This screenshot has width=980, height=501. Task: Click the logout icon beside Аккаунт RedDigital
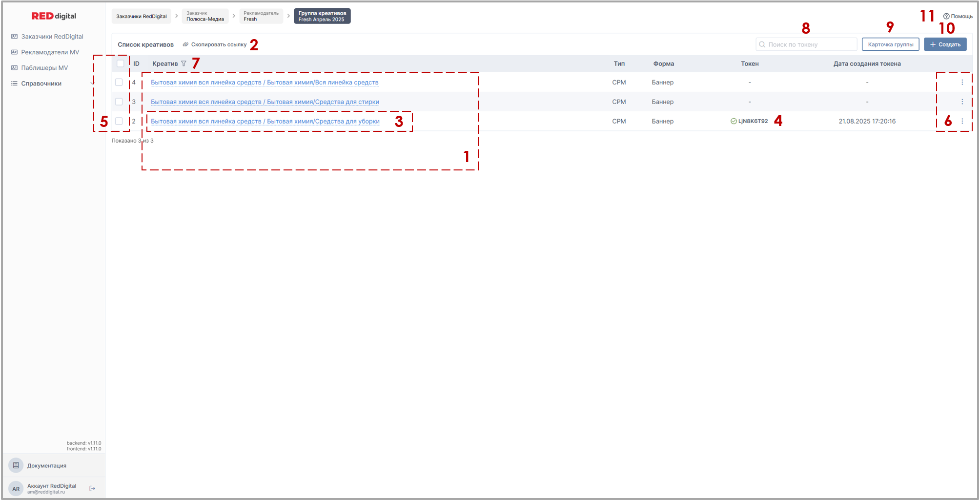click(92, 488)
